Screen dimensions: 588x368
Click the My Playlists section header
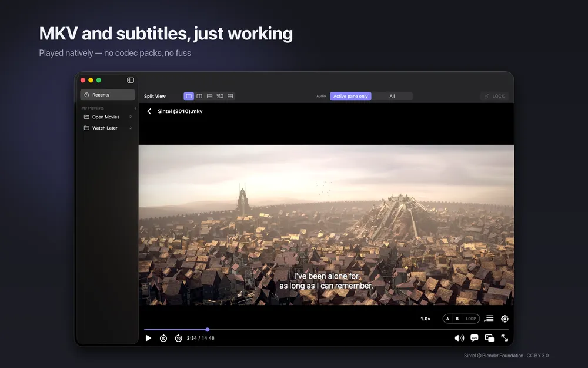(93, 108)
